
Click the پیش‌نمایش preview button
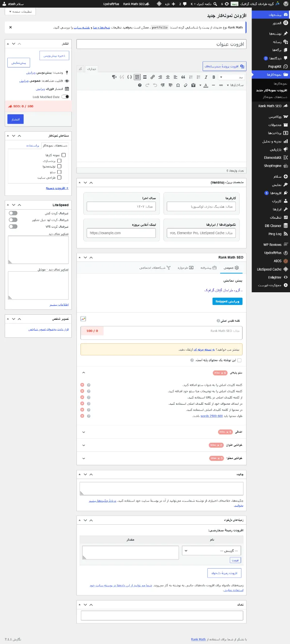click(18, 62)
